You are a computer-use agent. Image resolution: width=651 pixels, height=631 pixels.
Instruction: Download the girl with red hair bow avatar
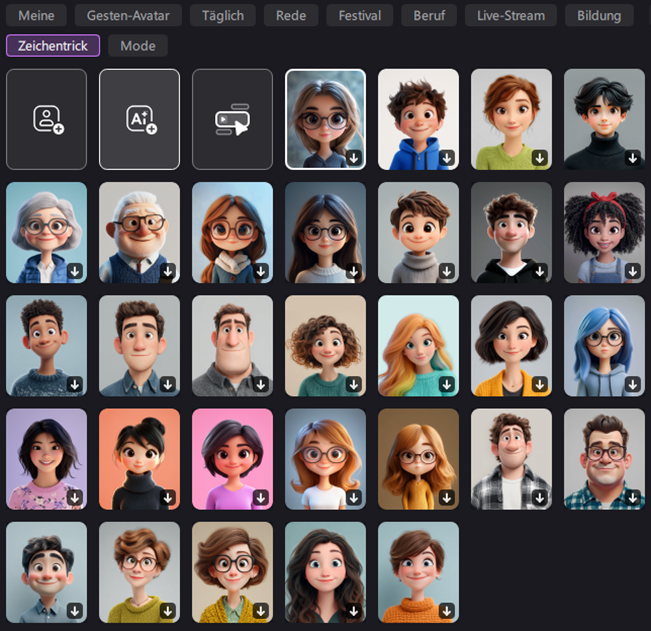pos(632,271)
